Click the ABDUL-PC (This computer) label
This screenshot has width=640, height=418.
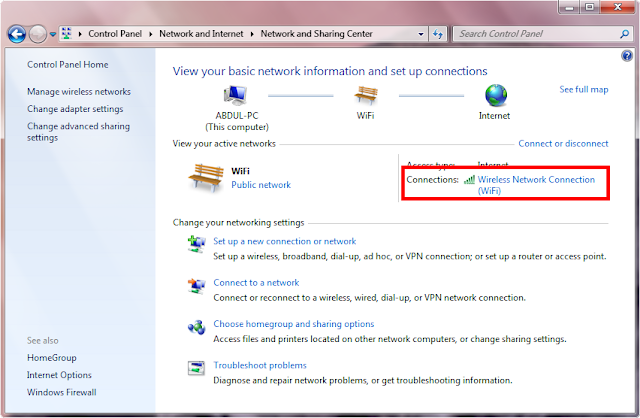coord(237,121)
